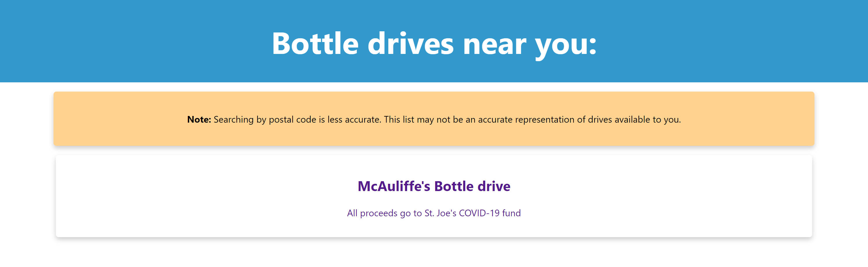Select the bold 'Note:' label
The width and height of the screenshot is (868, 267).
click(199, 119)
